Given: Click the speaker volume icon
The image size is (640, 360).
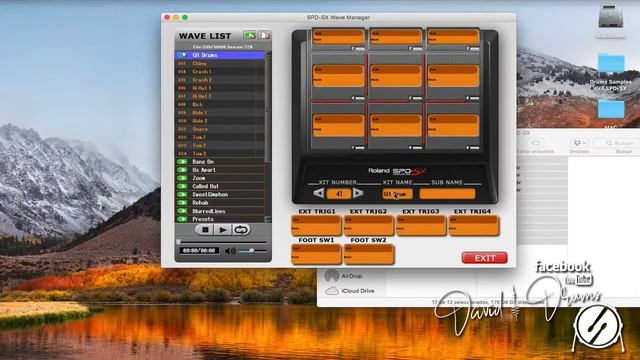Looking at the screenshot, I should click(230, 251).
